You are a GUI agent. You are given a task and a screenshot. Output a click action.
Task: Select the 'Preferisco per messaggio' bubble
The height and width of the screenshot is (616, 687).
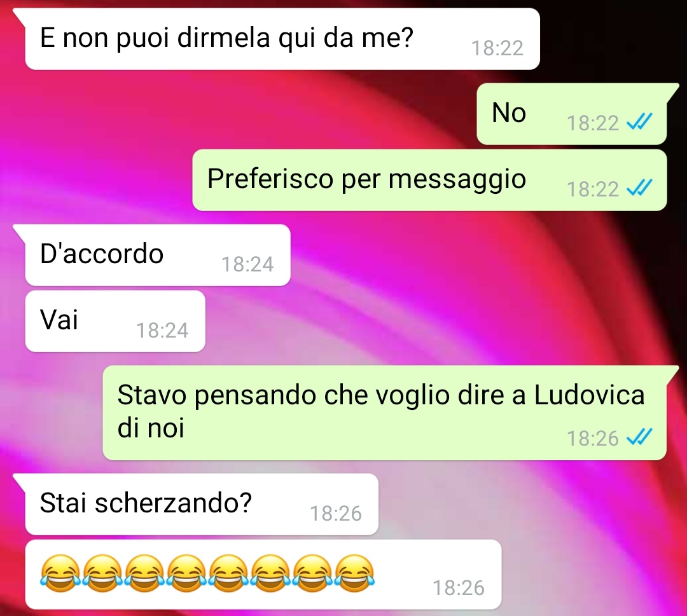point(429,180)
